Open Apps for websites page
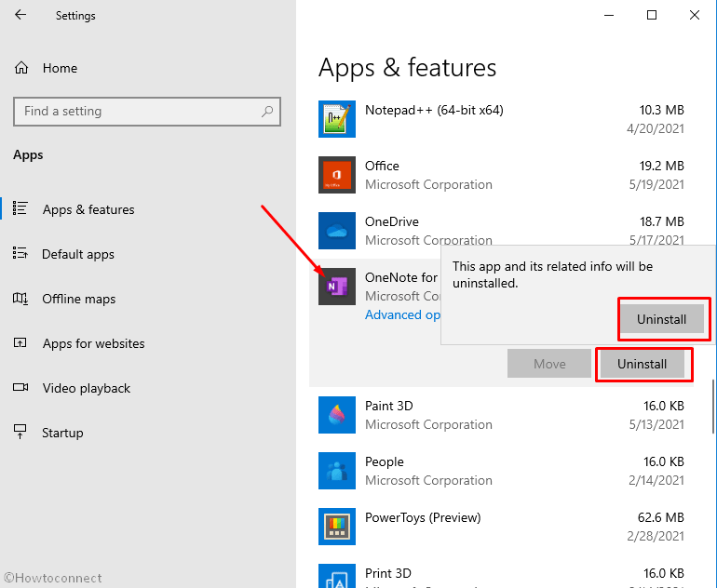Screen dimensions: 717x588 (93, 343)
